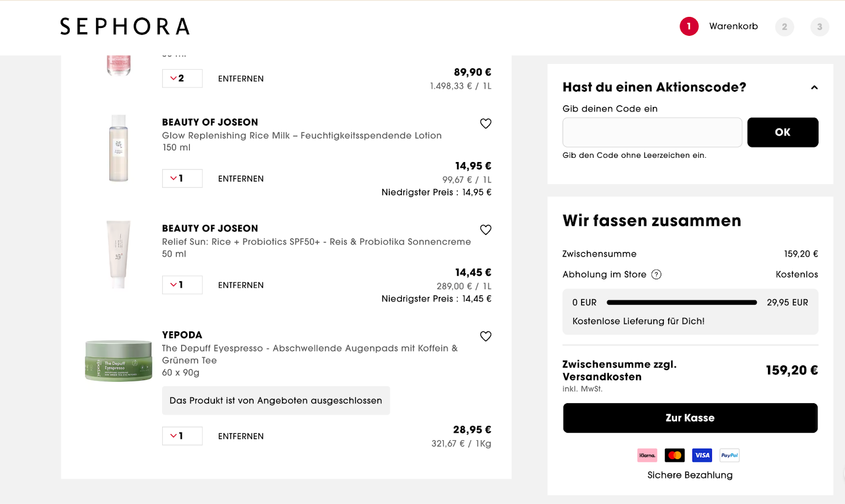Expand quantity selector for Yepoda Eyespresso
Viewport: 845px width, 504px height.
coord(182,436)
